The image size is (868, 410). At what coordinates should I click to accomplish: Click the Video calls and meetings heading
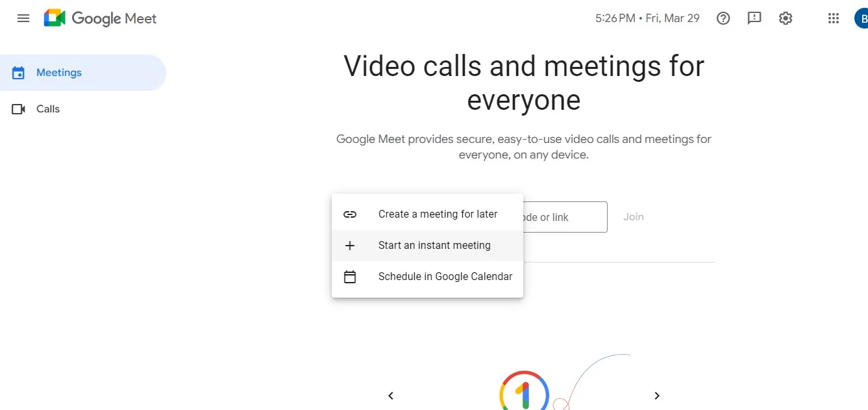pyautogui.click(x=524, y=83)
